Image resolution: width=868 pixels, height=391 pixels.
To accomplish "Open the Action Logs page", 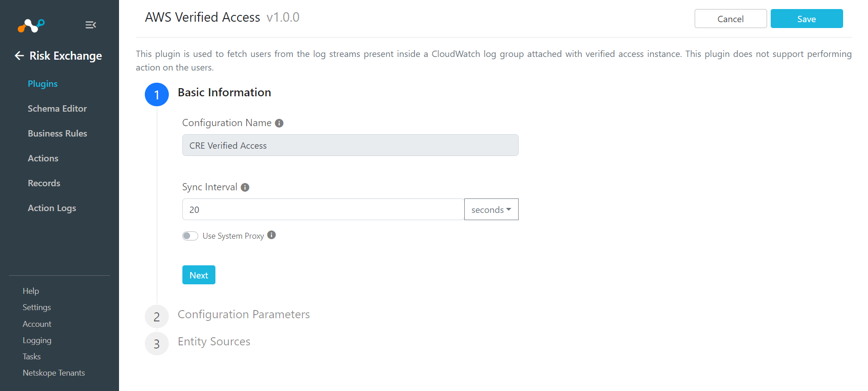I will point(52,208).
